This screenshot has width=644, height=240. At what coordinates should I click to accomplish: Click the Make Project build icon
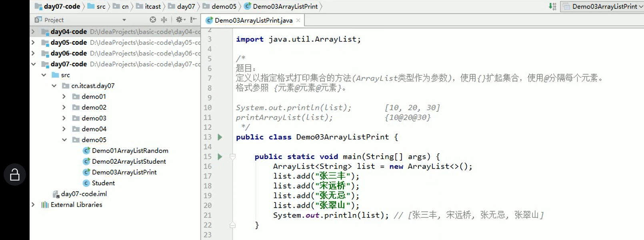click(552, 6)
